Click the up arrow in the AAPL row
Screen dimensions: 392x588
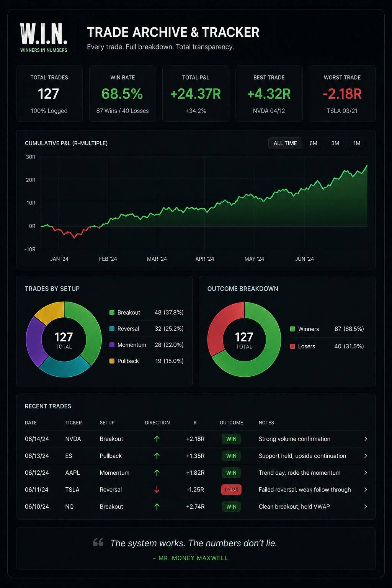click(x=157, y=473)
